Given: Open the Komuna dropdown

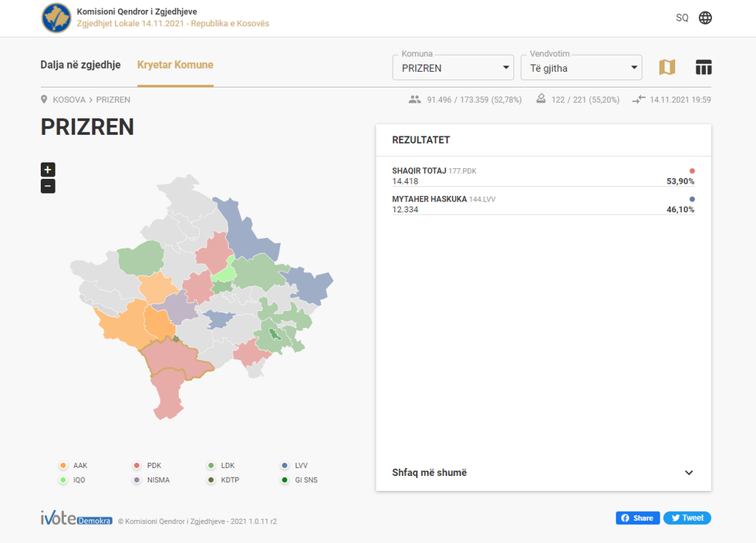Looking at the screenshot, I should [x=453, y=67].
